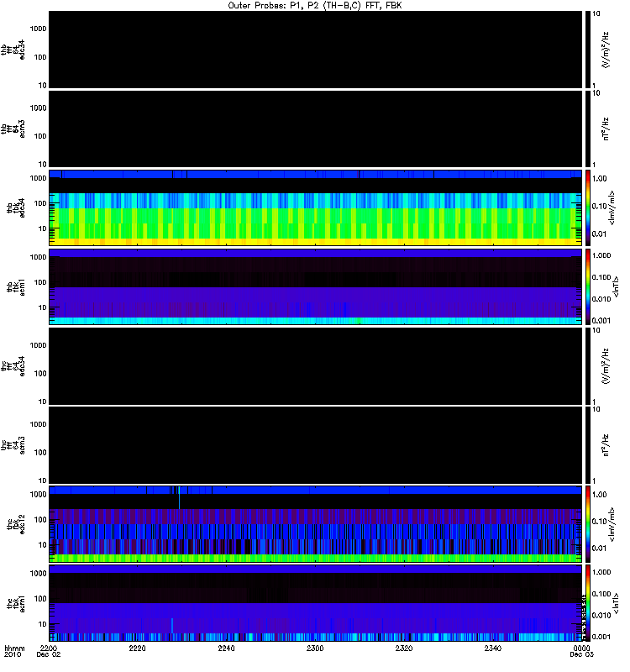Click the "2010" year label

click(13, 654)
